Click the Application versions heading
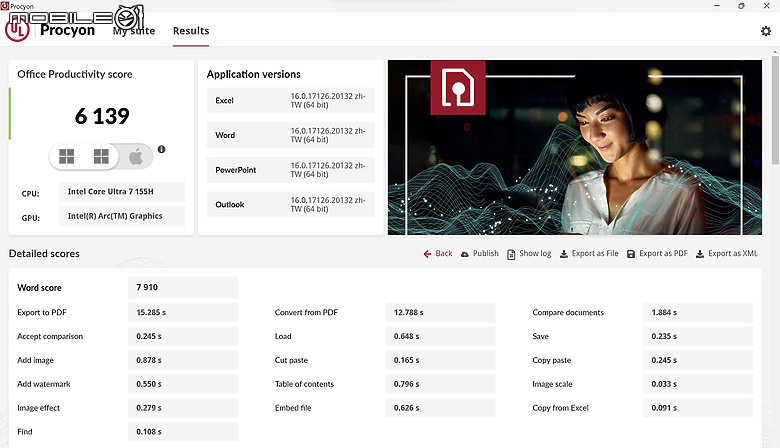 click(254, 75)
